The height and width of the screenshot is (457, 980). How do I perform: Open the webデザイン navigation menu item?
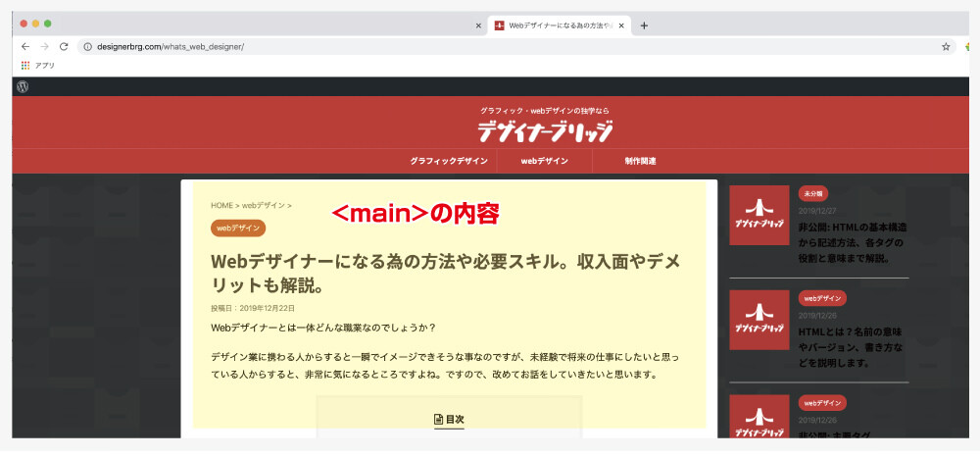click(x=544, y=161)
